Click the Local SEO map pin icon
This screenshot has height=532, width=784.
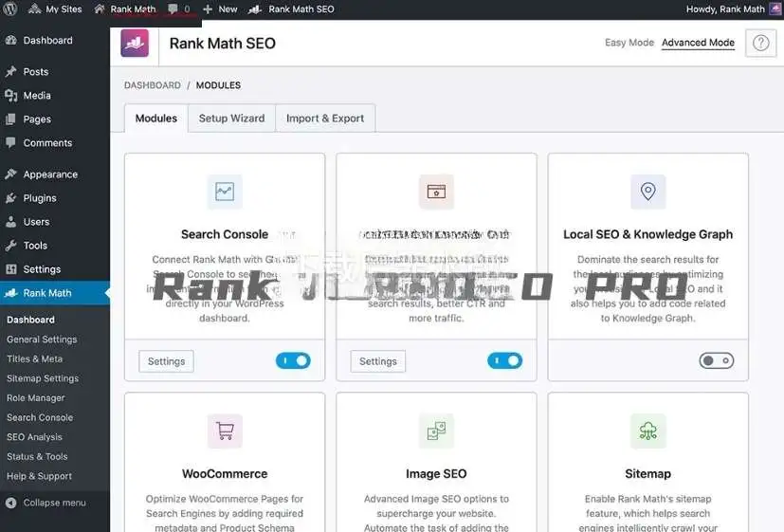647,192
